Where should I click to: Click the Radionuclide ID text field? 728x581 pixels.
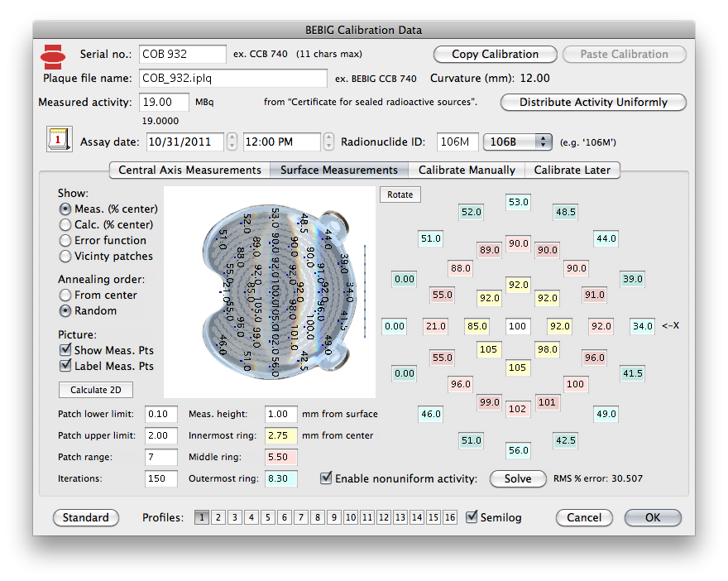457,142
